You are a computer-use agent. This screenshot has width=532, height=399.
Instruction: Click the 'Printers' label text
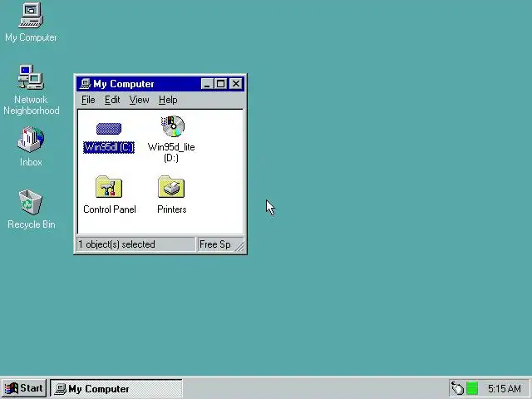pos(172,209)
